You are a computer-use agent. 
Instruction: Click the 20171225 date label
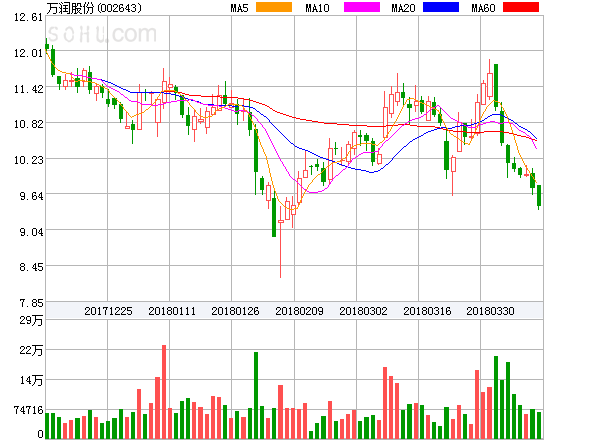pos(108,311)
